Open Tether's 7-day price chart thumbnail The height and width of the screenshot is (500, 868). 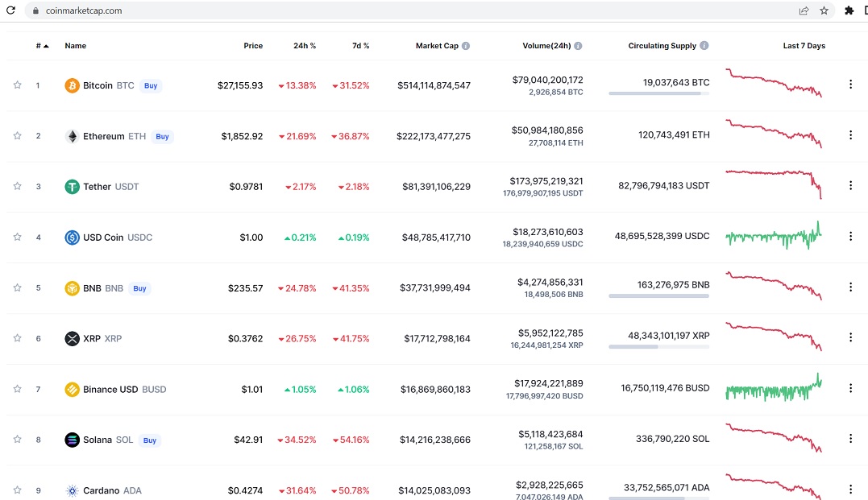[774, 184]
